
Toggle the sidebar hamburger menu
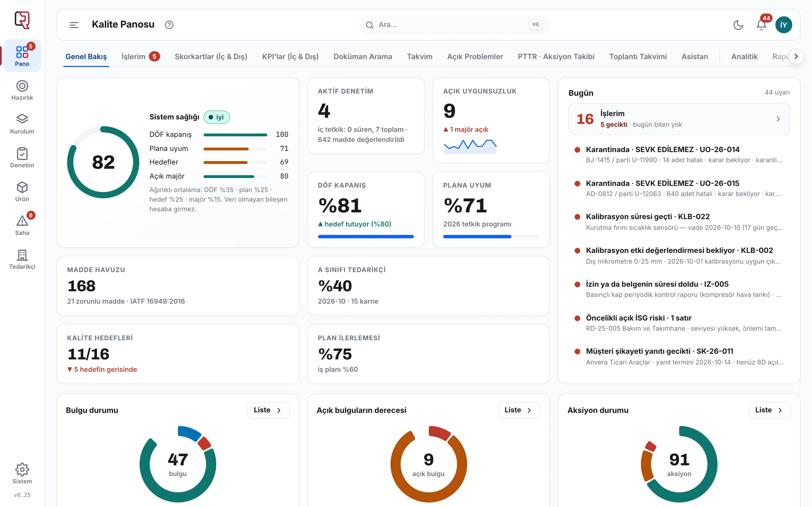(x=74, y=25)
